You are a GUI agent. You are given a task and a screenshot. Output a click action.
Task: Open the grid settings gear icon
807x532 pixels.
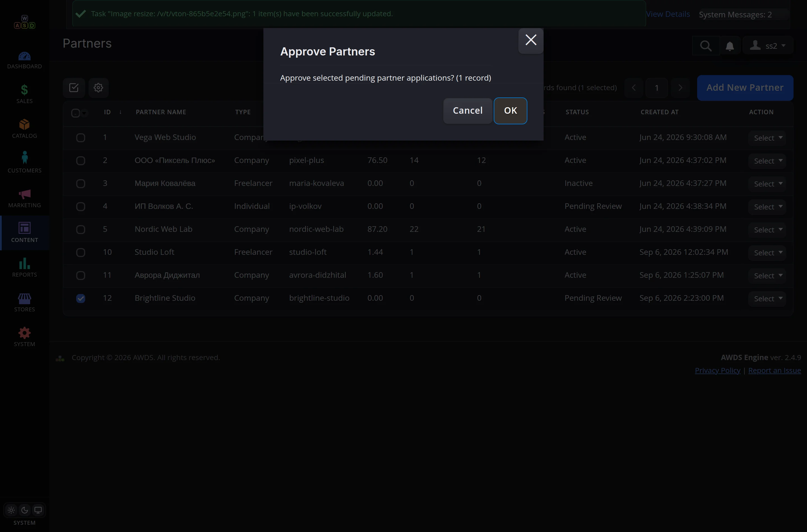[x=98, y=88]
